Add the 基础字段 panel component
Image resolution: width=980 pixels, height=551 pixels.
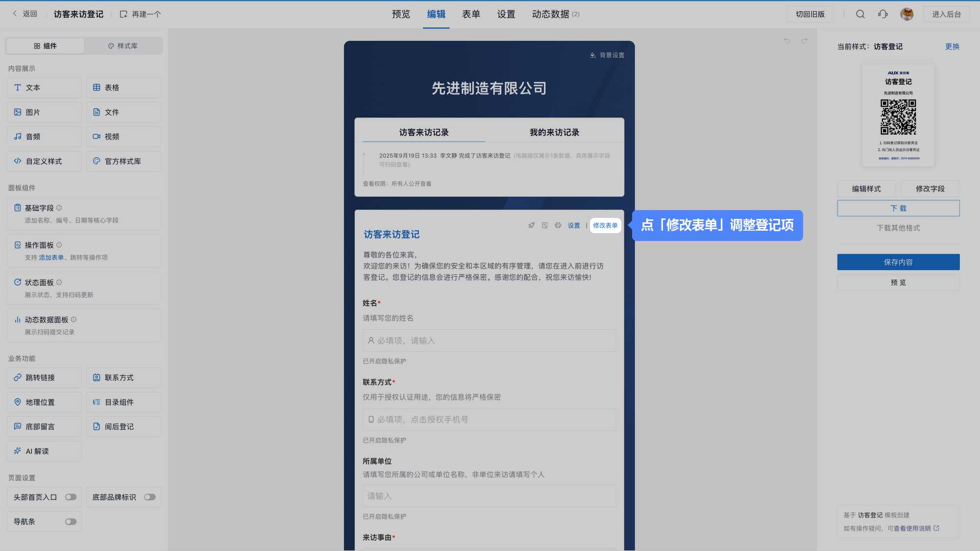click(84, 214)
